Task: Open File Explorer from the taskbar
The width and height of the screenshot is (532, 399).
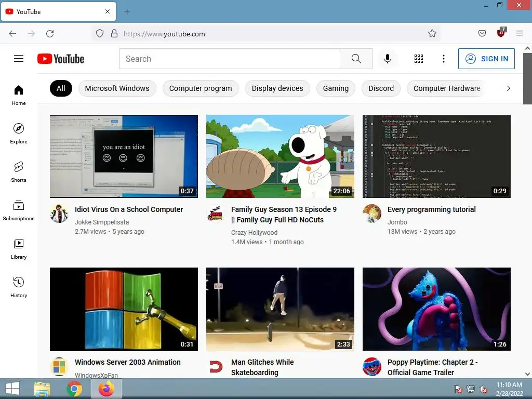Action: [x=42, y=389]
